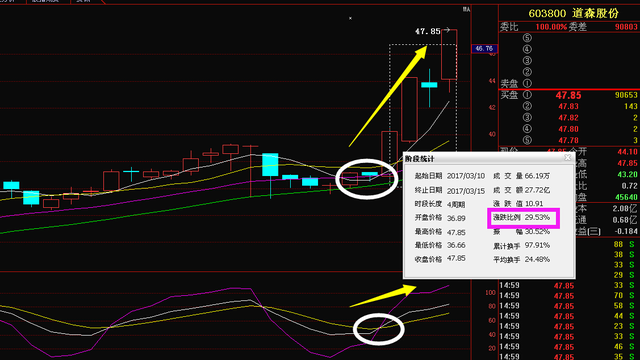This screenshot has height=360, width=640.
Task: Select highlighted 涨跌比例 29.53% box
Action: [x=523, y=218]
